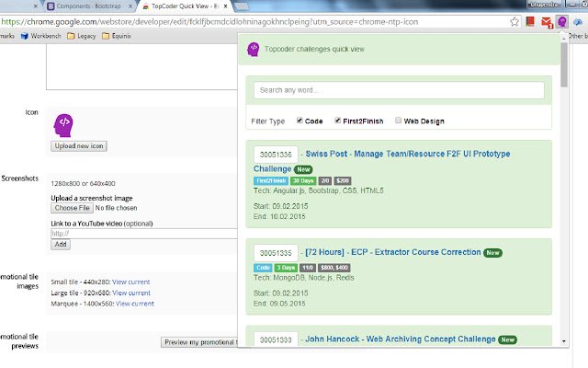Click challenge ID box 30051336
Viewport: 588px width, 368px height.
(x=276, y=155)
